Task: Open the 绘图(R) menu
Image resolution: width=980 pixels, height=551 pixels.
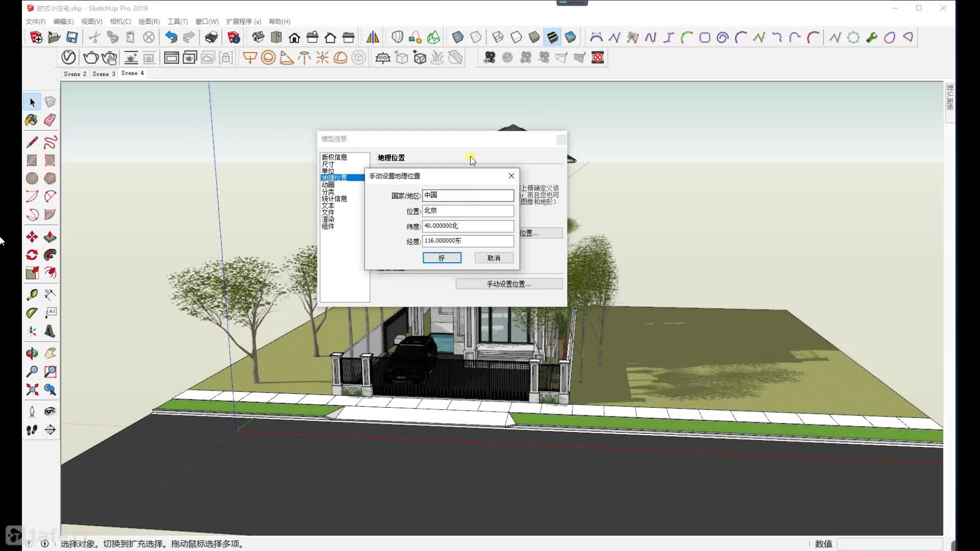Action: [x=149, y=21]
